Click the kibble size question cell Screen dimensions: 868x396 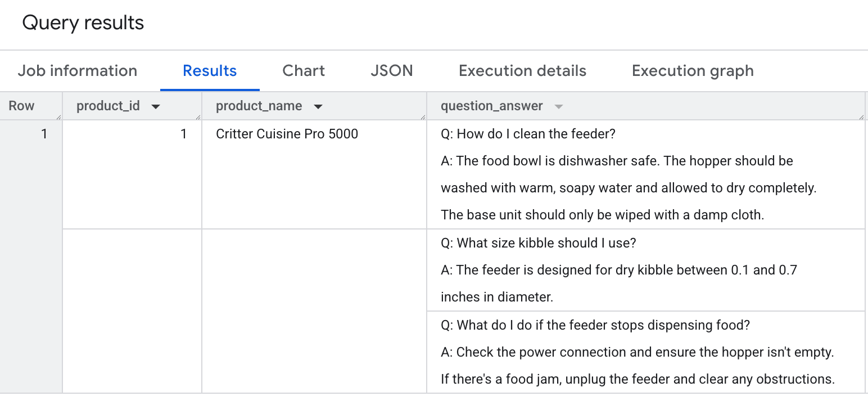point(618,270)
